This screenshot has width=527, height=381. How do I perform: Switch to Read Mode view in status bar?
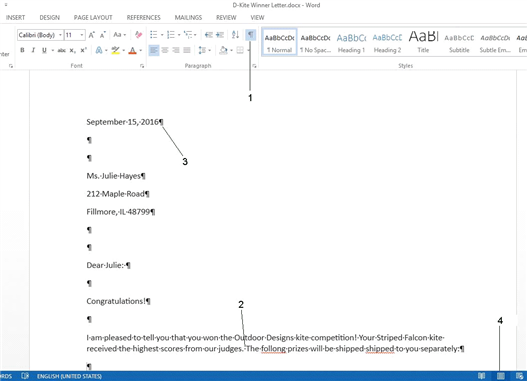pos(481,376)
